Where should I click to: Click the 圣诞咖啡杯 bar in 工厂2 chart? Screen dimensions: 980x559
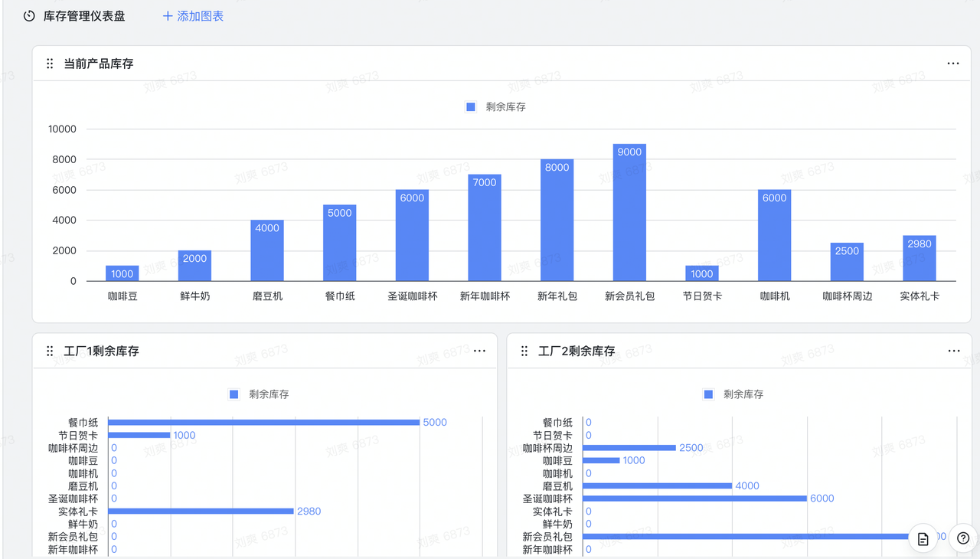(x=694, y=499)
